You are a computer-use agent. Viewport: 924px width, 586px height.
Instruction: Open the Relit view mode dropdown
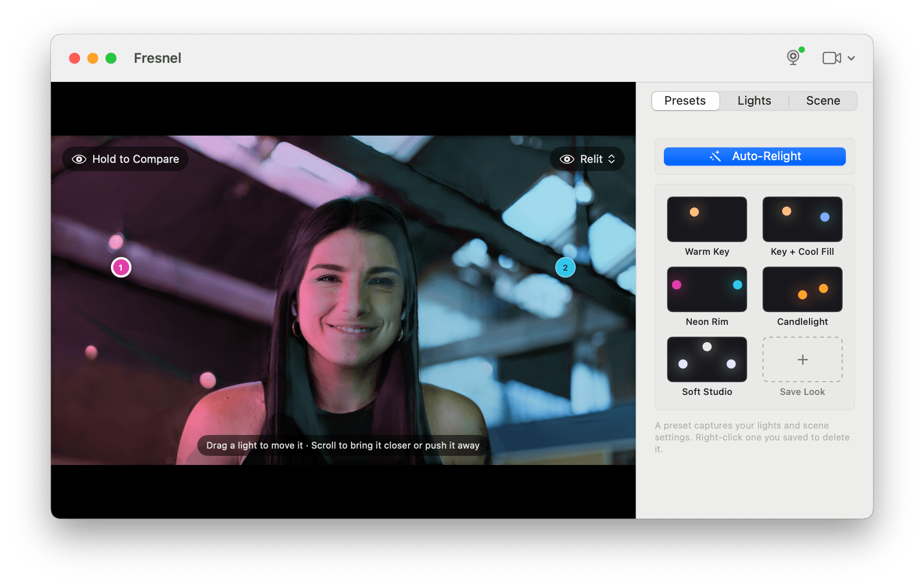(587, 159)
